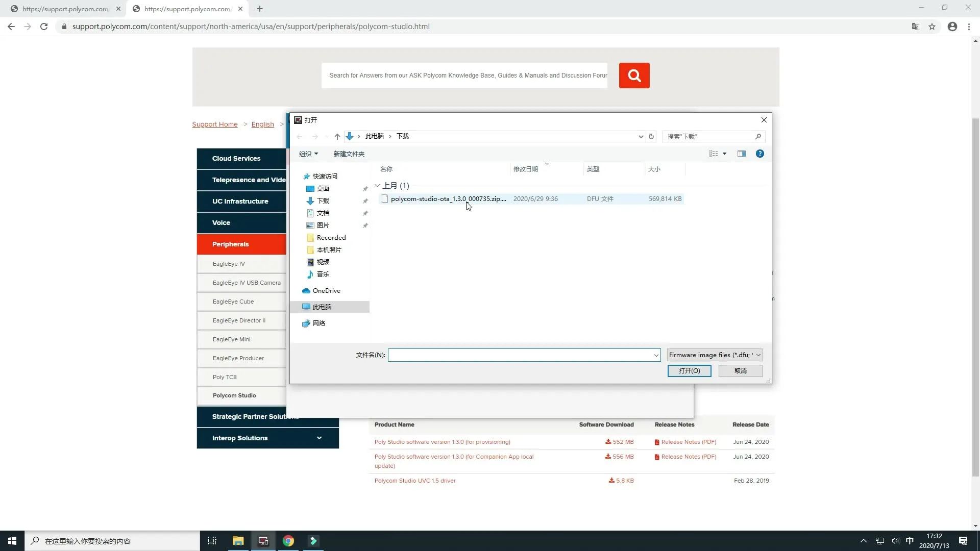The height and width of the screenshot is (551, 980).
Task: Open Chrome profile avatar icon
Action: pyautogui.click(x=952, y=27)
